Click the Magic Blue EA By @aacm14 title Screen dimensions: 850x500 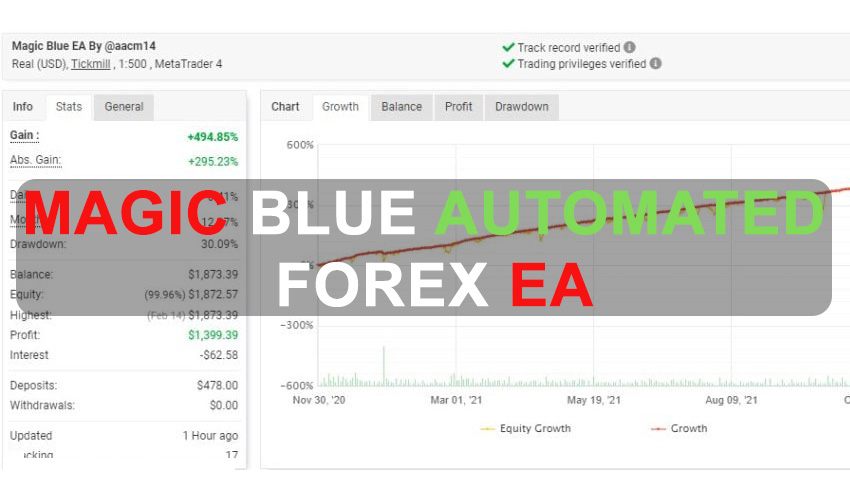(84, 46)
